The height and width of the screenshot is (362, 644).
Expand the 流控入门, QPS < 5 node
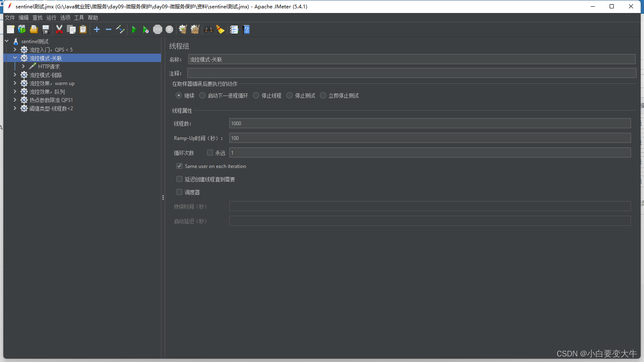(15, 49)
